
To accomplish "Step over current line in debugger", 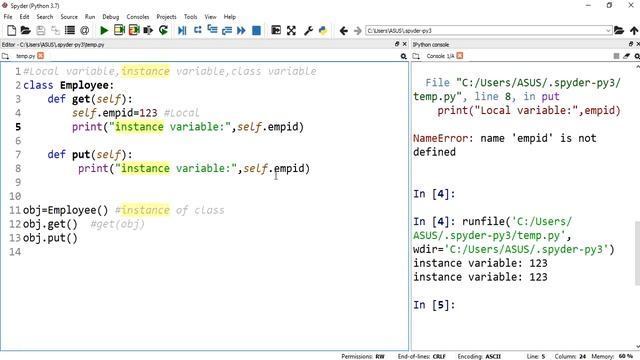I will click(198, 30).
